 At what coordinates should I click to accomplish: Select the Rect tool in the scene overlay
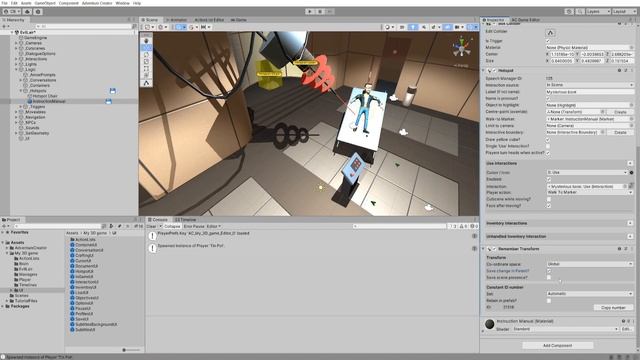[147, 69]
